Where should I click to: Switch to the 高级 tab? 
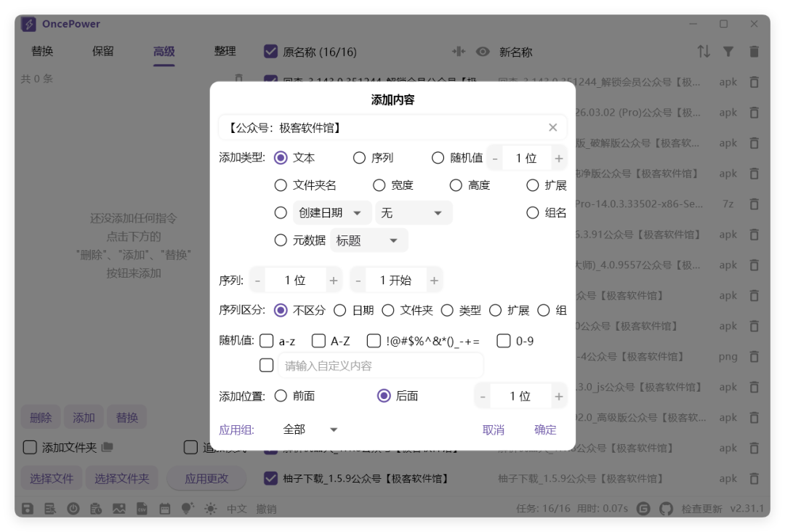164,52
